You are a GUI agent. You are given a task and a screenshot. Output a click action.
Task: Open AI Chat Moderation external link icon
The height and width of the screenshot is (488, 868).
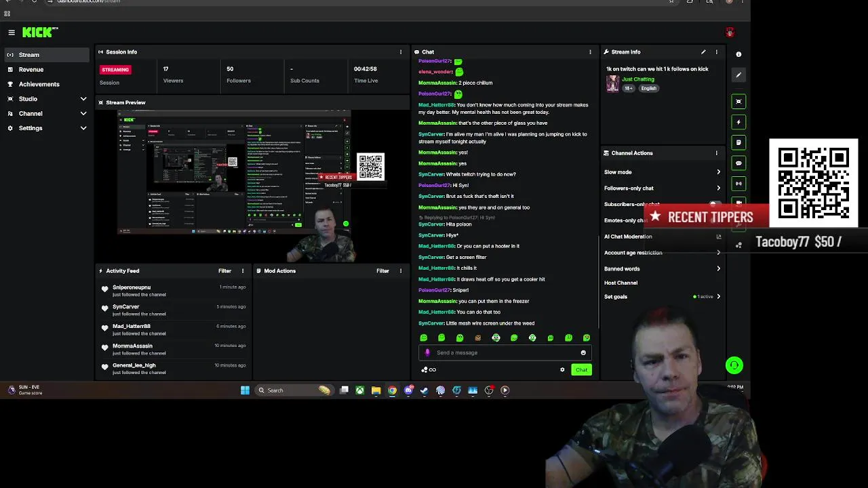point(719,237)
